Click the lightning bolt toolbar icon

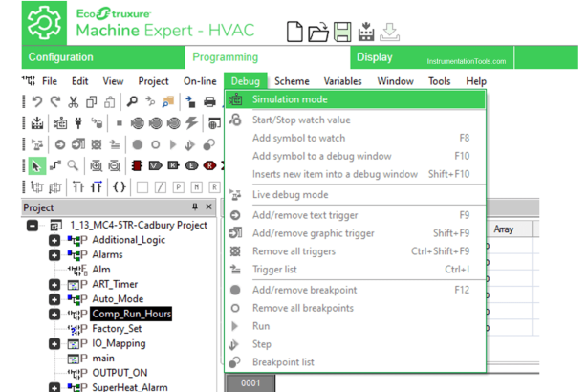click(192, 122)
